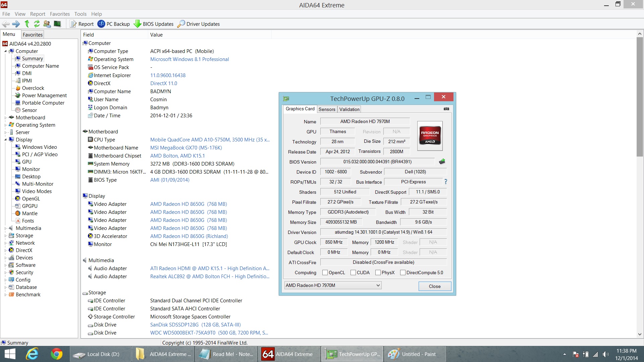Open the top Favorites menu
Viewport: 644px width, 362px height.
coord(60,14)
